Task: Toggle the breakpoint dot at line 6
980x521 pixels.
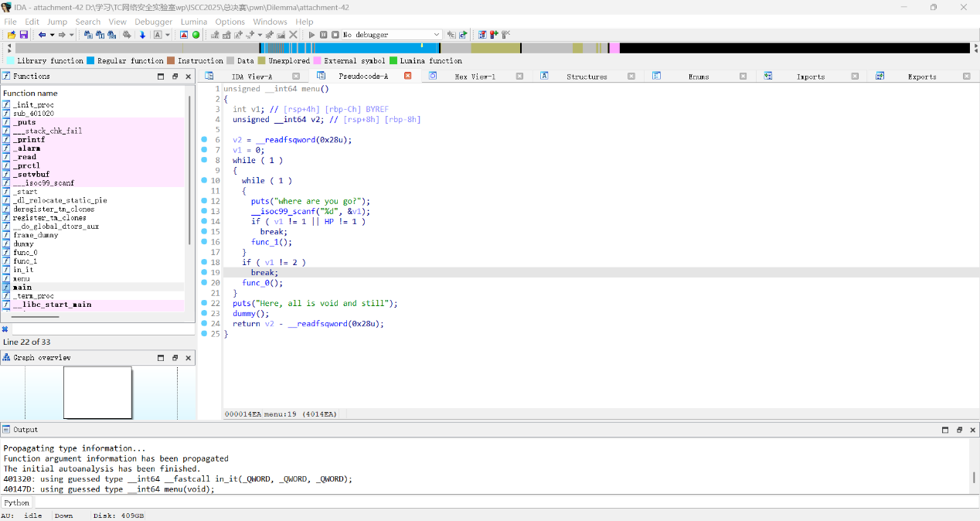Action: [x=204, y=140]
